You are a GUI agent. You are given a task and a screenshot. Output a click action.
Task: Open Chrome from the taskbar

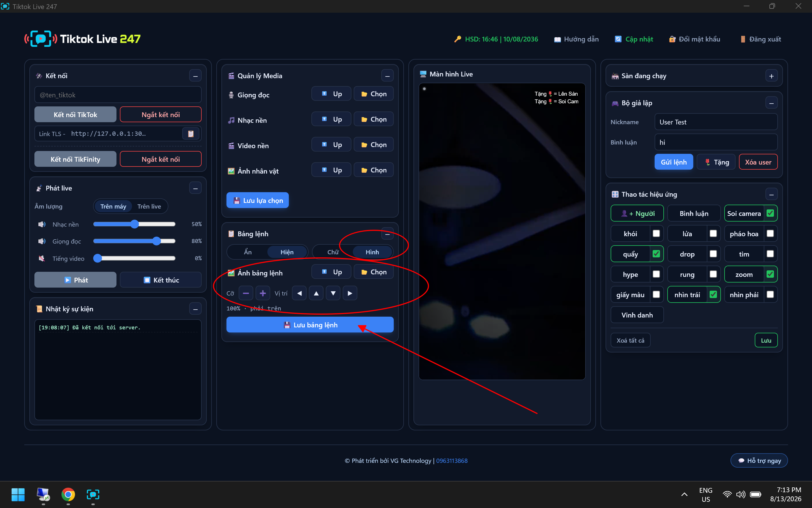point(68,494)
